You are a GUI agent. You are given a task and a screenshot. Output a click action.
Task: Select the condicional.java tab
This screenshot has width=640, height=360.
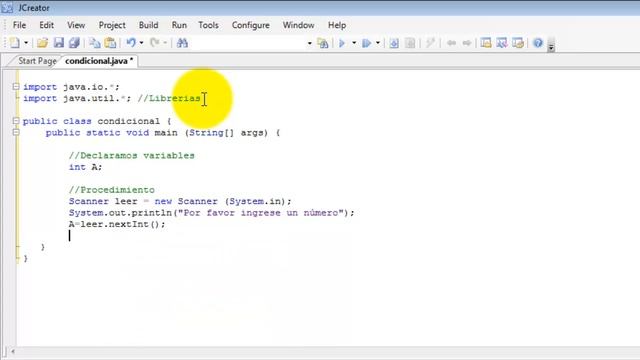point(99,61)
